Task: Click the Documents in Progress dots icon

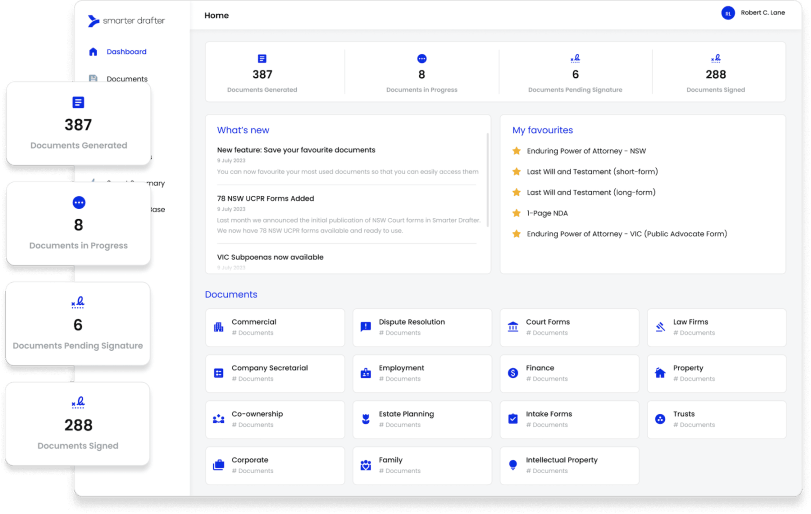Action: (421, 59)
